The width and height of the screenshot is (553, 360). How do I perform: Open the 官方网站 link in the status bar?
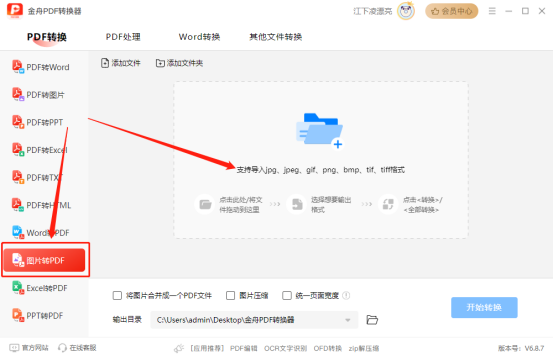(29, 348)
